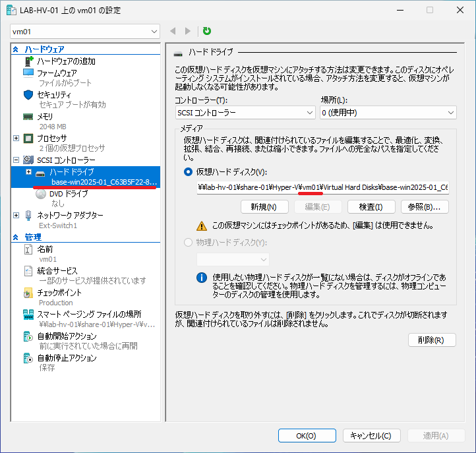Click the hard drive icon in panel header
The height and width of the screenshot is (453, 476).
pos(178,54)
